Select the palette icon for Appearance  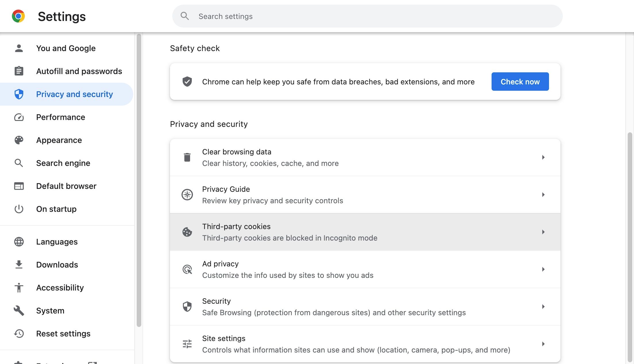pyautogui.click(x=19, y=140)
